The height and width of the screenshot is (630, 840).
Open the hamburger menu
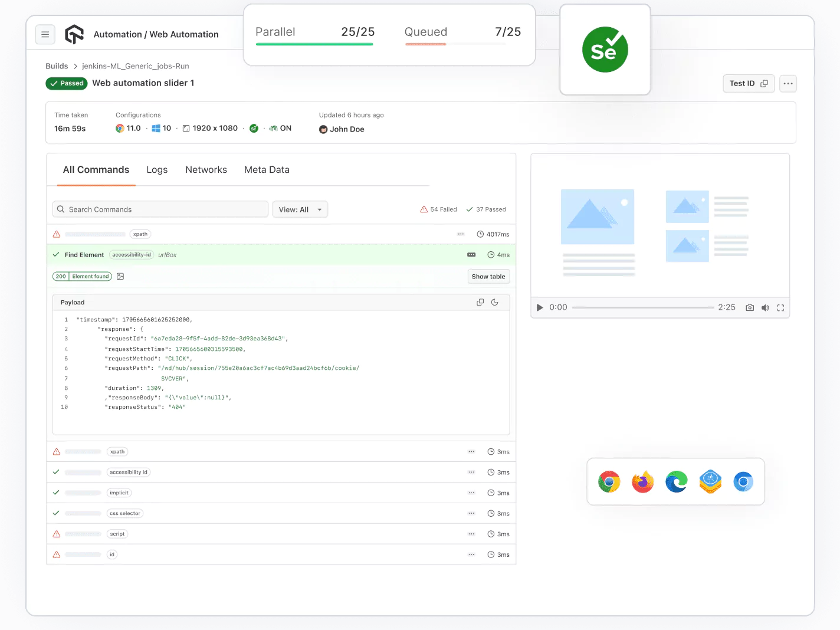click(x=45, y=34)
